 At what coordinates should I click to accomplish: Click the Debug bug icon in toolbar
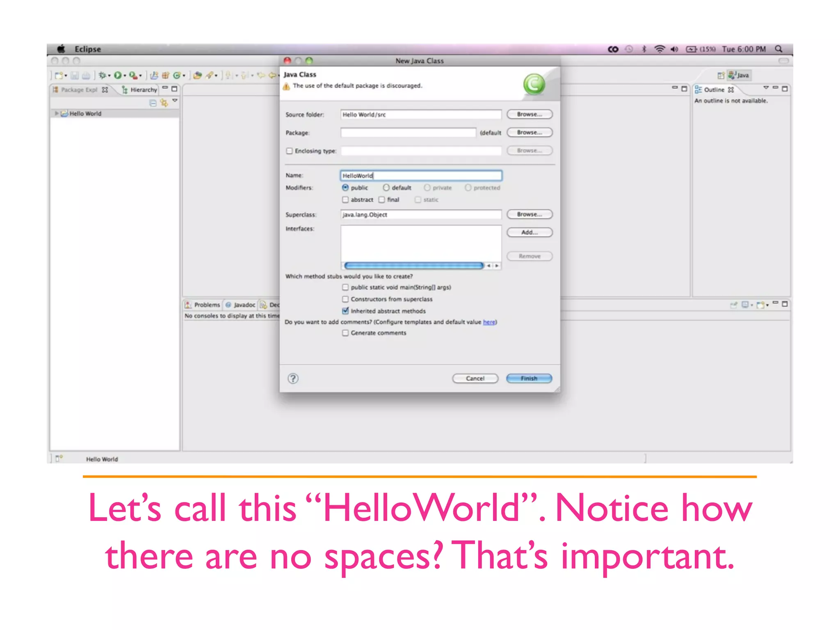click(103, 75)
